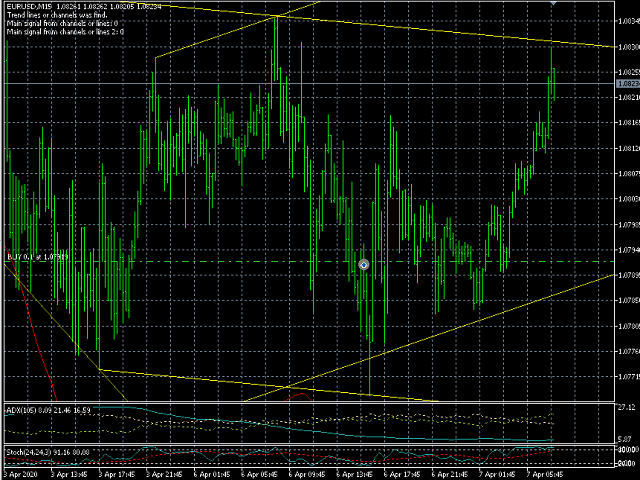Click the 5.87 ADX scale value
The image size is (640, 480).
click(625, 439)
